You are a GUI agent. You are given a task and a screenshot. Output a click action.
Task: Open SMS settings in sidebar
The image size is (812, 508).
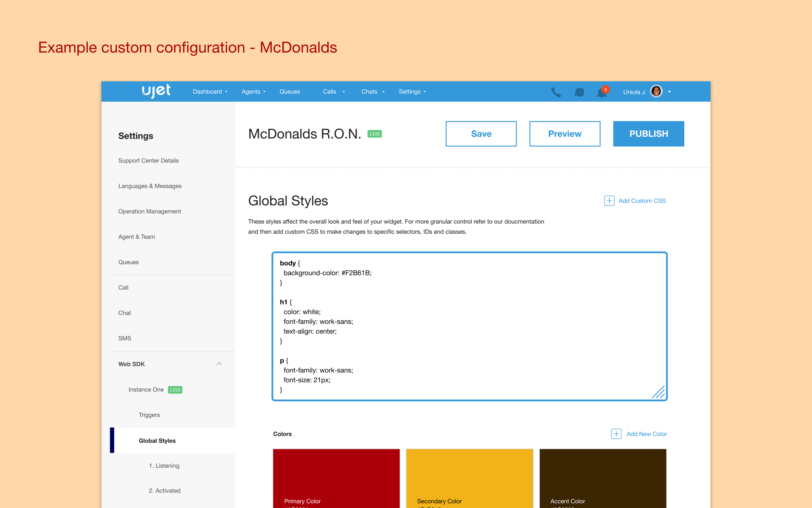tap(124, 338)
